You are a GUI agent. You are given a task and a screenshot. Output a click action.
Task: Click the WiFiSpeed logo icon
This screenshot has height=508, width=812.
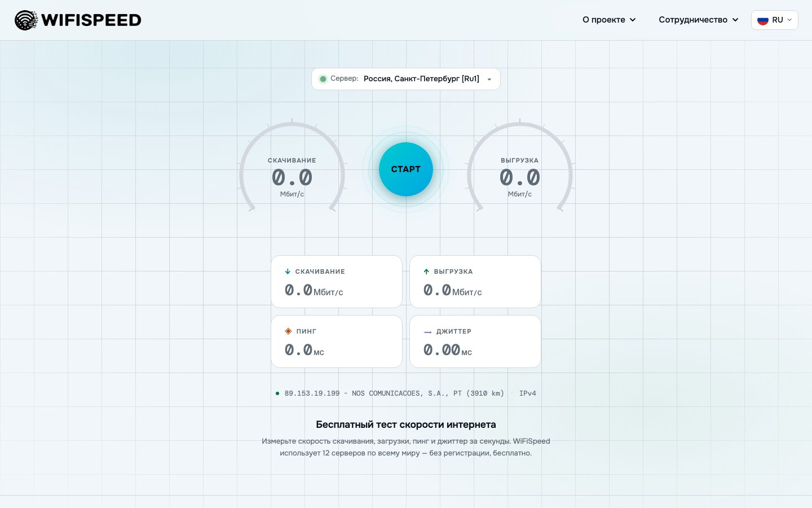coord(26,20)
